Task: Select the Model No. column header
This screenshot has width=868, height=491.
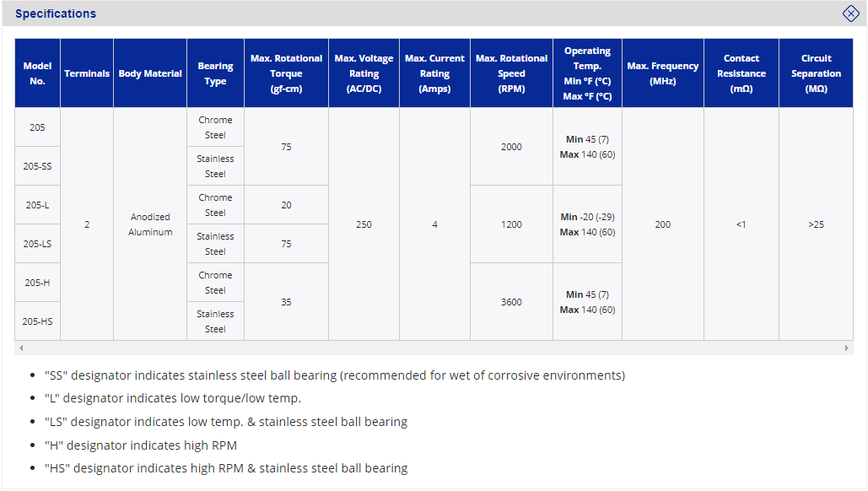Action: click(38, 73)
